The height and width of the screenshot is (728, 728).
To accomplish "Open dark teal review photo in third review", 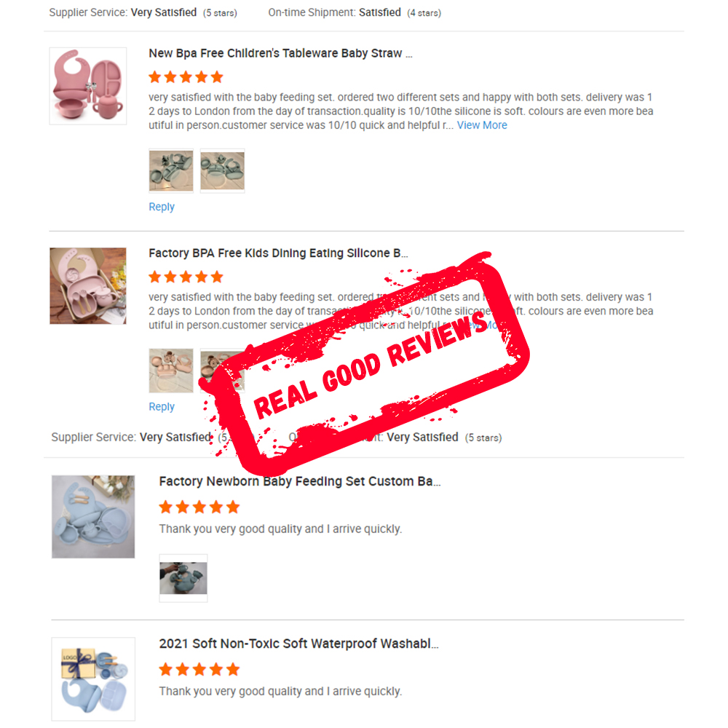I will [x=183, y=578].
